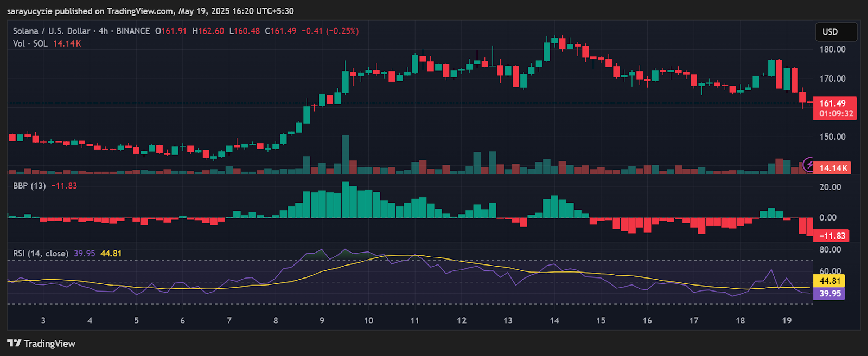Click the 150.00 price scale label
The image size is (868, 356).
click(832, 137)
